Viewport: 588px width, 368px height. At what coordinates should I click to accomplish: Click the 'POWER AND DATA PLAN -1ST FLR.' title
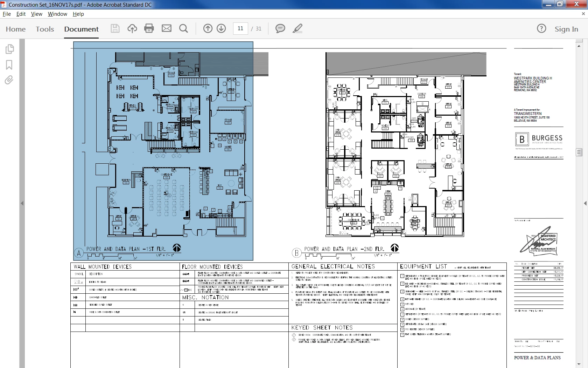coord(126,249)
